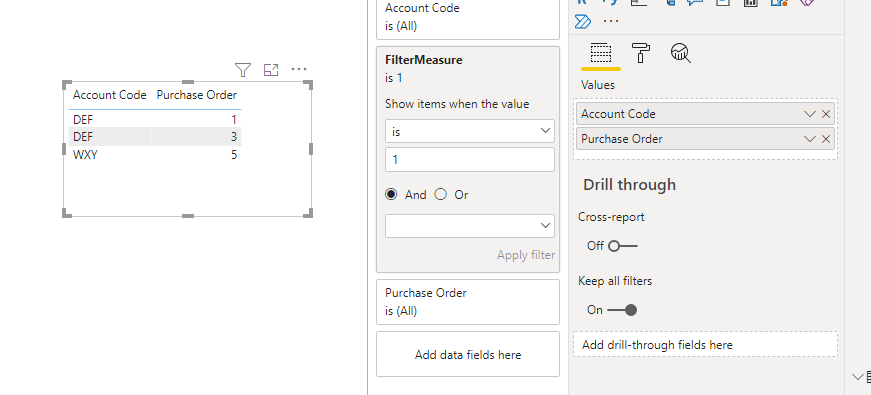Remove Account Code from Values

(x=826, y=114)
